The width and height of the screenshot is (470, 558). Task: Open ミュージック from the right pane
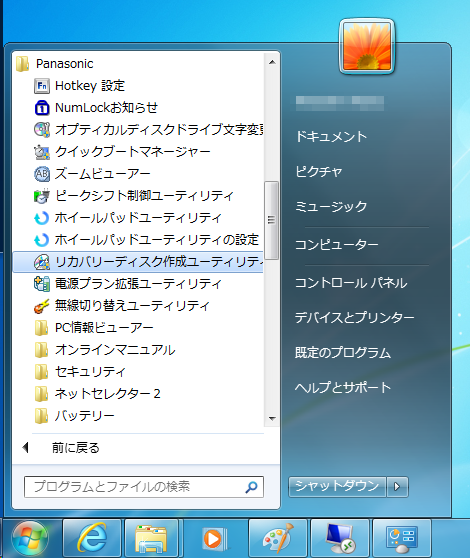(x=331, y=207)
